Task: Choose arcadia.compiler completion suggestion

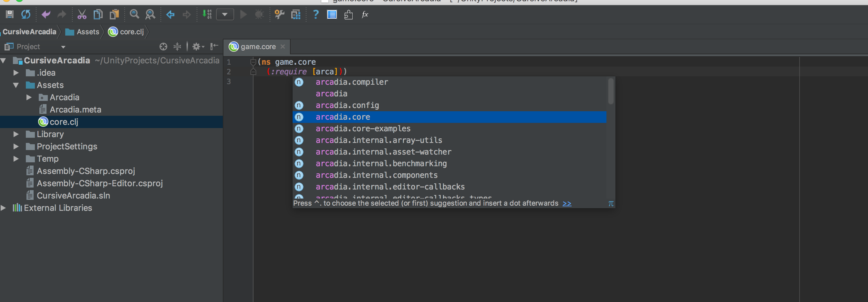Action: 449,82
